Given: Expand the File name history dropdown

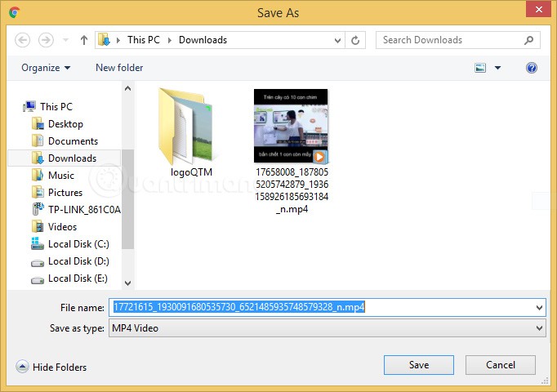Looking at the screenshot, I should (538, 308).
